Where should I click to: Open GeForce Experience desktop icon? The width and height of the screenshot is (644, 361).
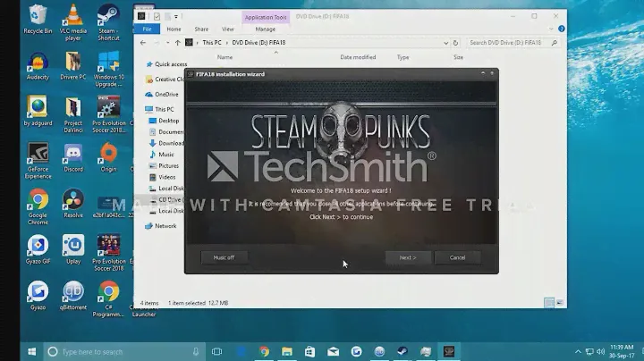click(38, 155)
